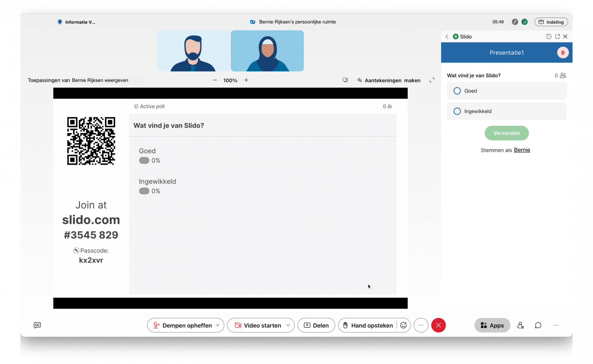Submit your vote with Verzenden
This screenshot has height=364, width=593.
[x=506, y=133]
